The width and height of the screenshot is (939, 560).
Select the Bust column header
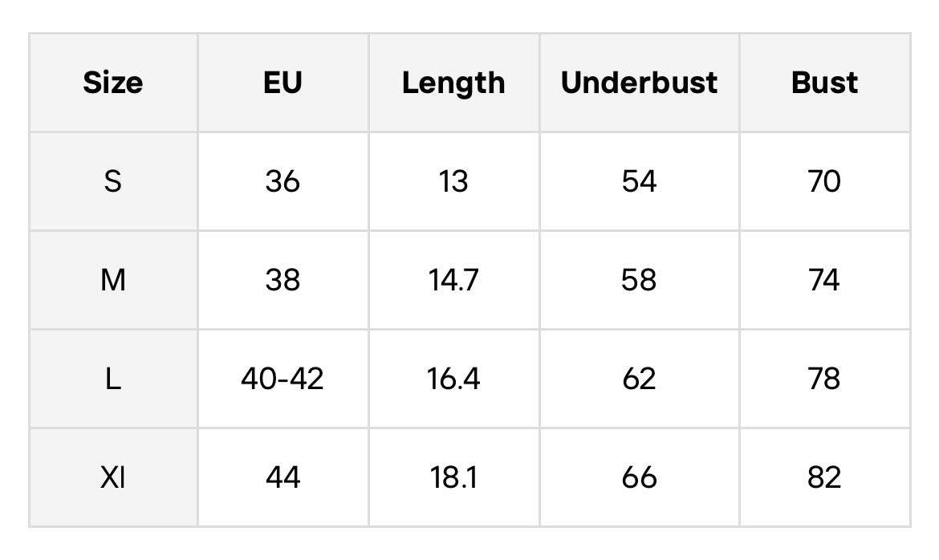(x=824, y=83)
